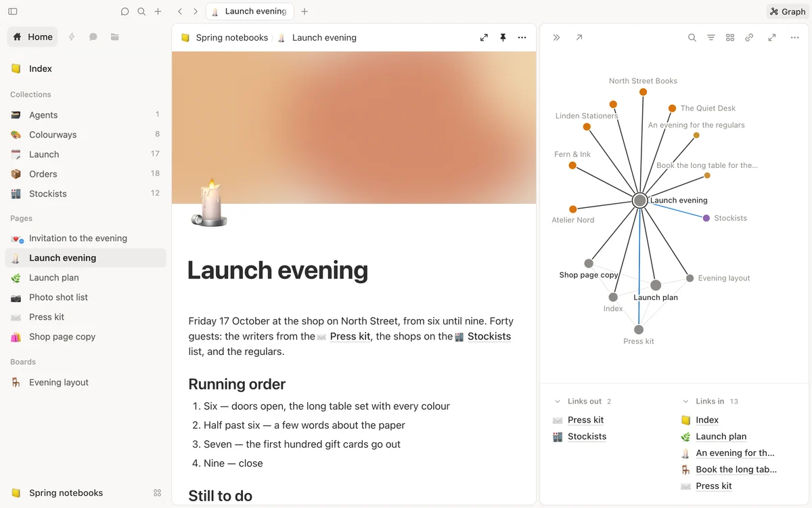Select the Press kit graph node
Viewport: 812px width, 508px height.
point(639,330)
